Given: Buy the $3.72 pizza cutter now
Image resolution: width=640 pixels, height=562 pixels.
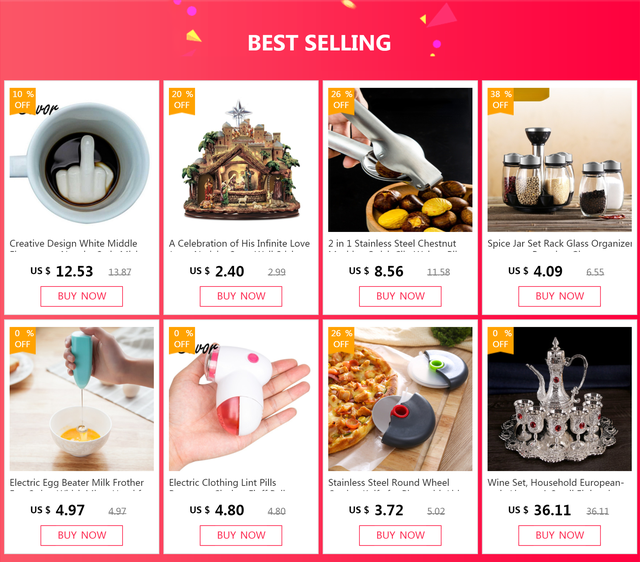Looking at the screenshot, I should point(400,535).
